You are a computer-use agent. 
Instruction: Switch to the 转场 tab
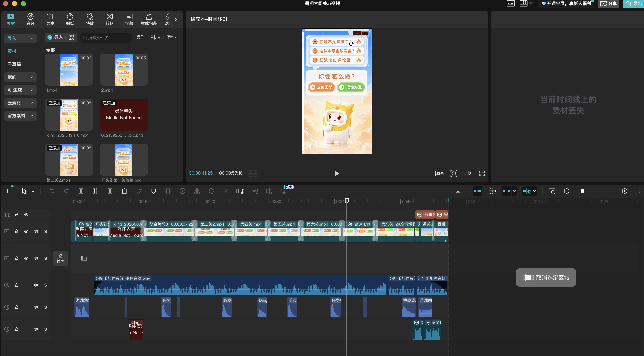(x=110, y=19)
